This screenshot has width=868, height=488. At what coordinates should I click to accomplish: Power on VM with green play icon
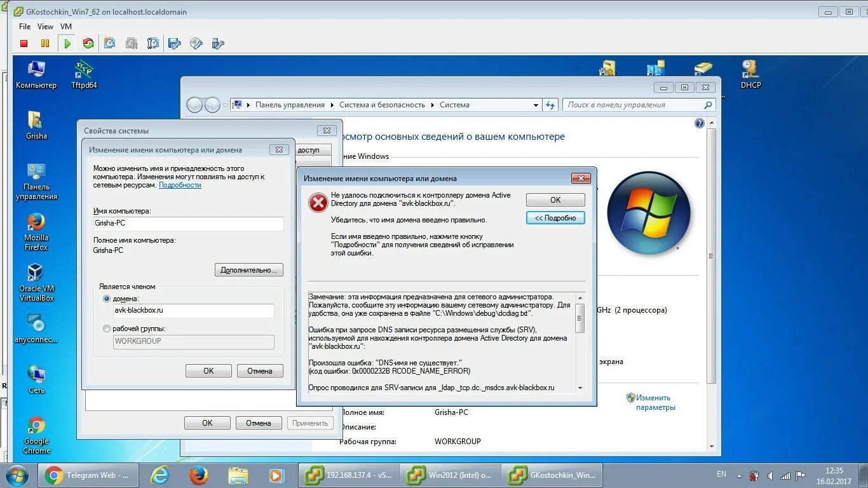click(67, 44)
